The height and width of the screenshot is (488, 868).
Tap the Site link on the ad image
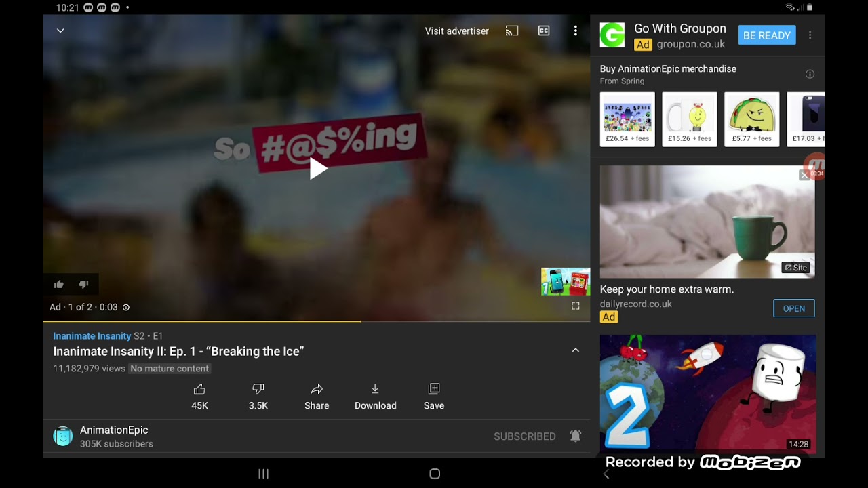795,268
